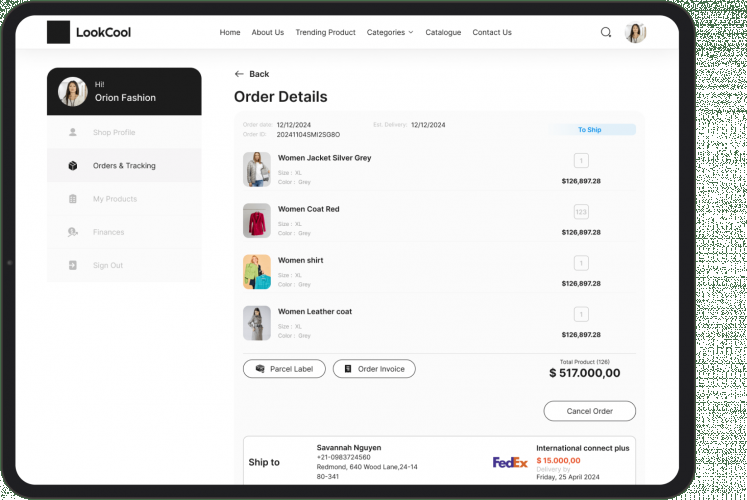Click the Orion Fashion shop name
747x500 pixels.
(125, 98)
